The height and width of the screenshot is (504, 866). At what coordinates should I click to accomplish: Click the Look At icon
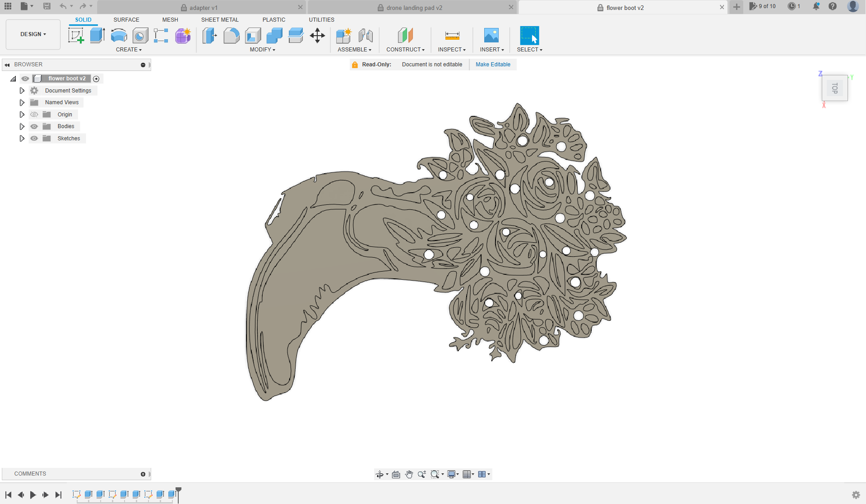[396, 474]
